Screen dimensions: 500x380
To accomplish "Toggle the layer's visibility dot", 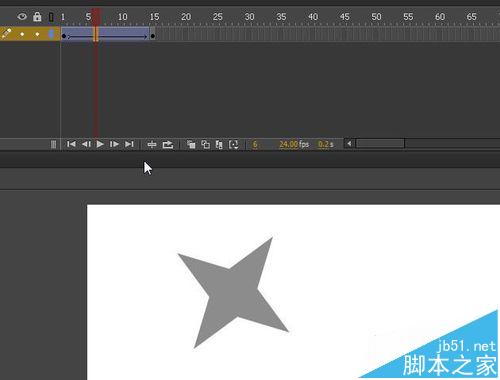I will click(x=22, y=34).
